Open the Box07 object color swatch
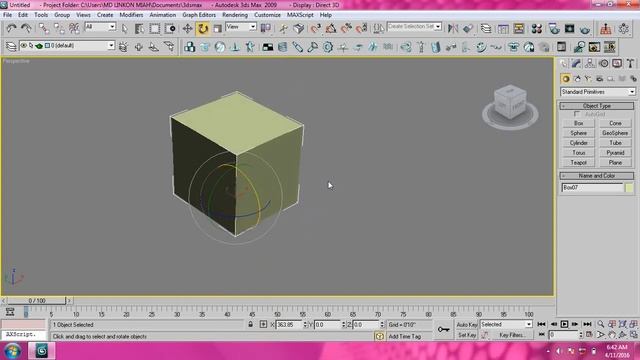 (x=629, y=188)
